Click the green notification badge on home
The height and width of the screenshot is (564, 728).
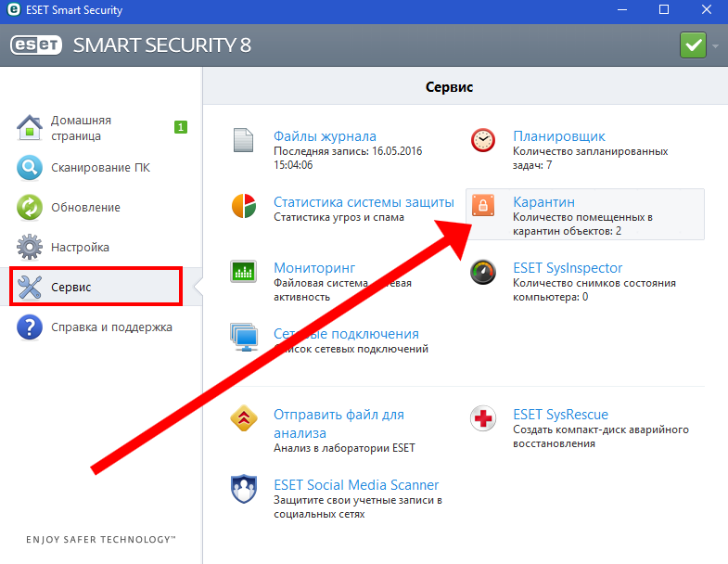[181, 126]
